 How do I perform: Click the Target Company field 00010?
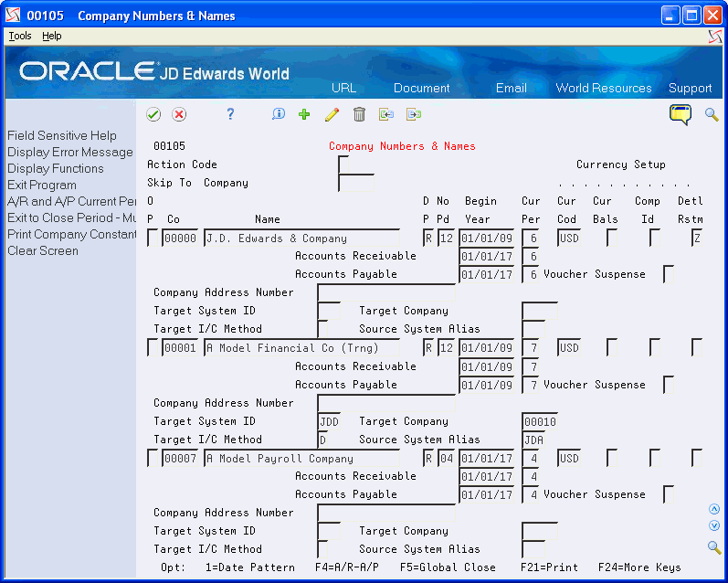(540, 421)
